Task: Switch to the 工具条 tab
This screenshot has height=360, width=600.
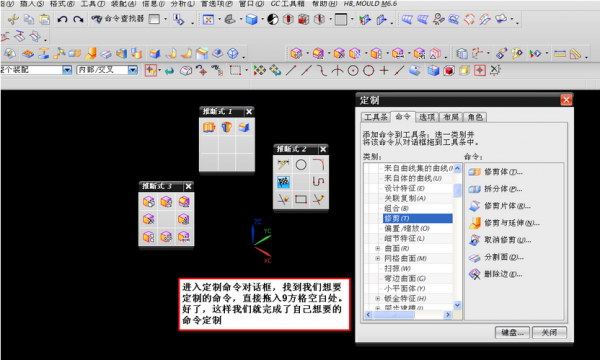Action: coord(376,117)
